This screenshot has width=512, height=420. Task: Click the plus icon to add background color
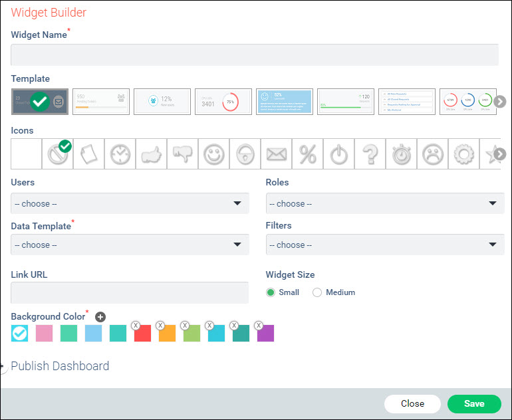coord(100,317)
